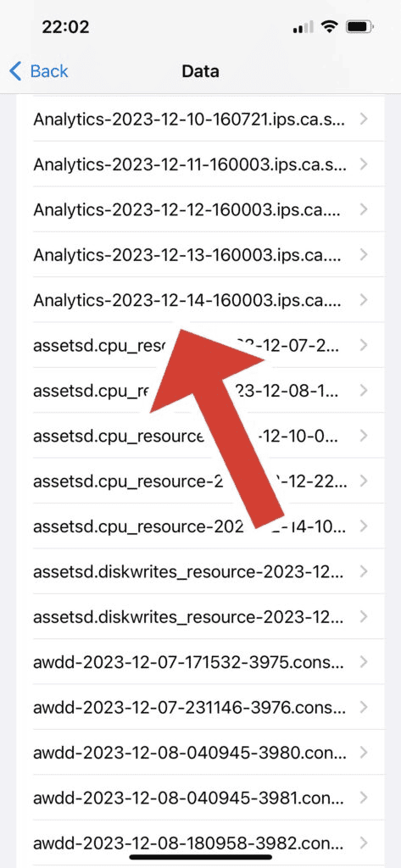
Task: Open awdd-2023-12-08-040945-3980 log
Action: click(200, 753)
